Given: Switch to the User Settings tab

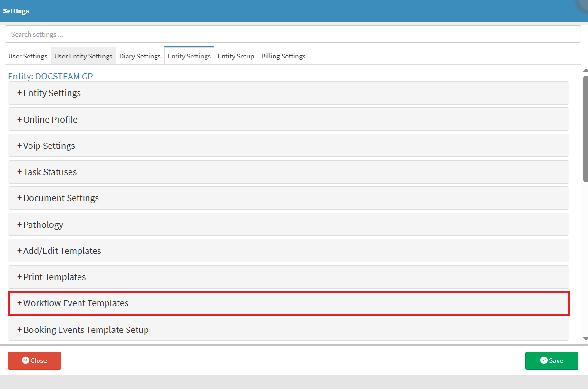Looking at the screenshot, I should pos(28,56).
